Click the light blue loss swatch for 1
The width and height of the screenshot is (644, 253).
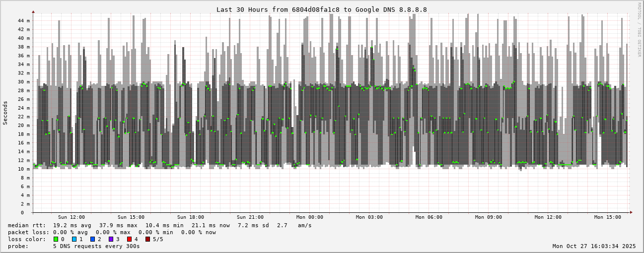point(74,239)
